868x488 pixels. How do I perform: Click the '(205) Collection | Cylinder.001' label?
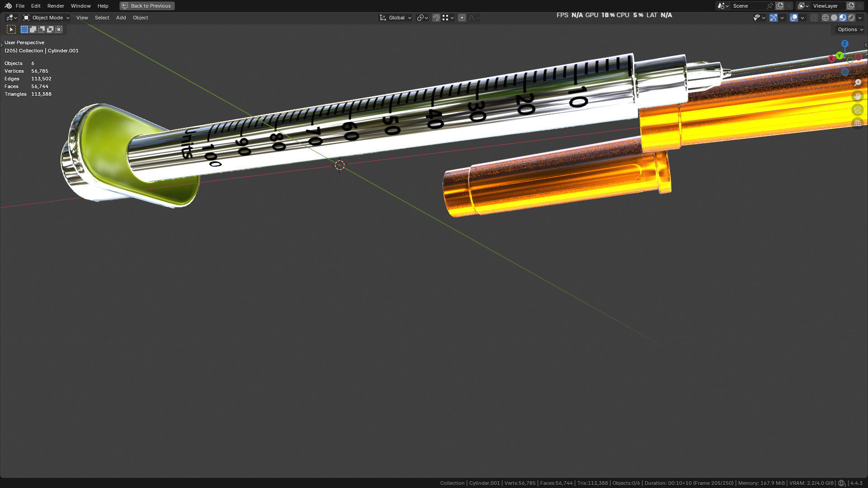tap(42, 51)
